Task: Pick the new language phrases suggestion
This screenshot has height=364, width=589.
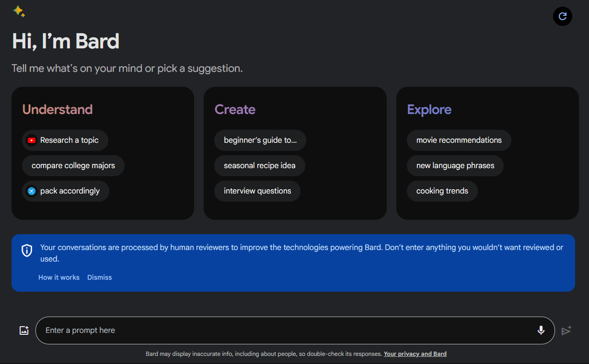Action: pos(455,165)
